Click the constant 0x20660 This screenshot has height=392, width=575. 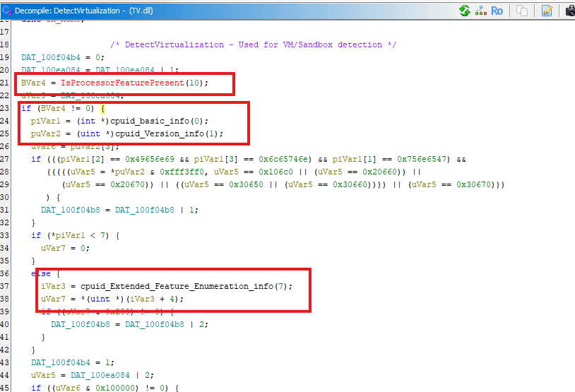coord(379,172)
